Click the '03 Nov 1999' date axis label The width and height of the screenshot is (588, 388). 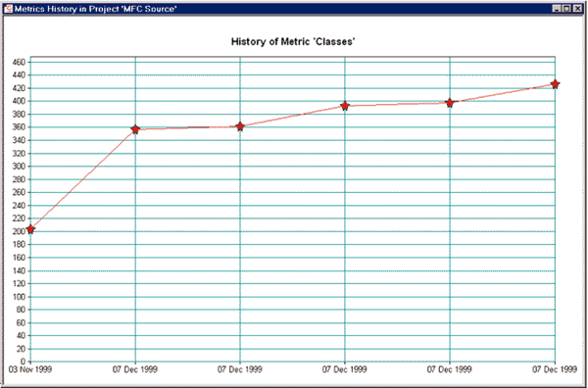pos(30,369)
